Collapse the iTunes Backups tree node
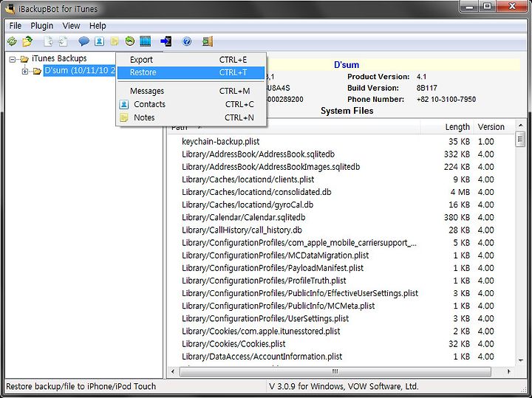The width and height of the screenshot is (532, 398). (x=13, y=59)
